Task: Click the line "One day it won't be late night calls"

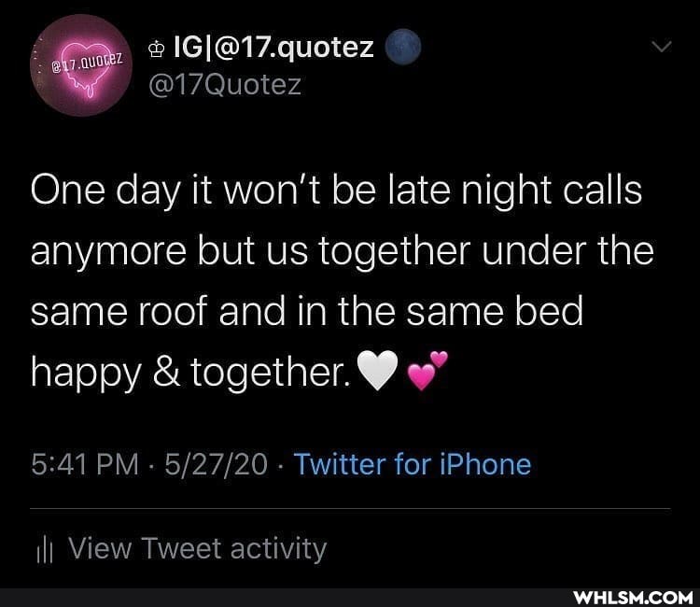Action: tap(336, 191)
